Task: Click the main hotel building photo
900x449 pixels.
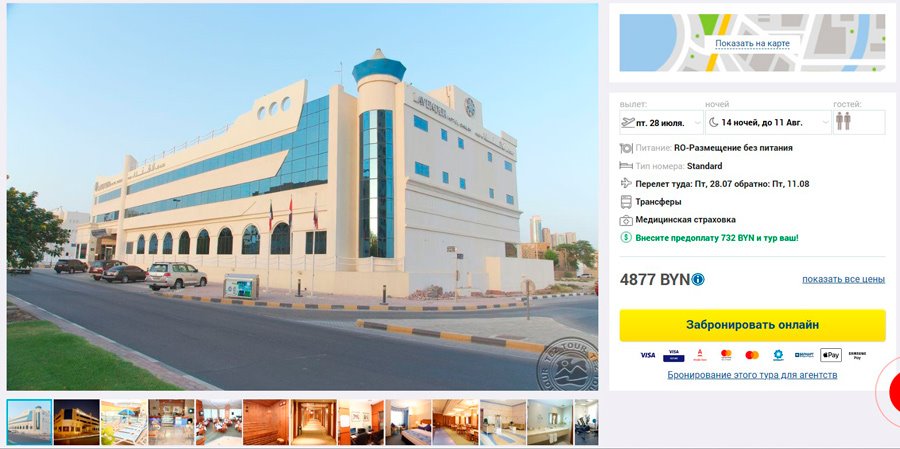Action: (x=302, y=197)
